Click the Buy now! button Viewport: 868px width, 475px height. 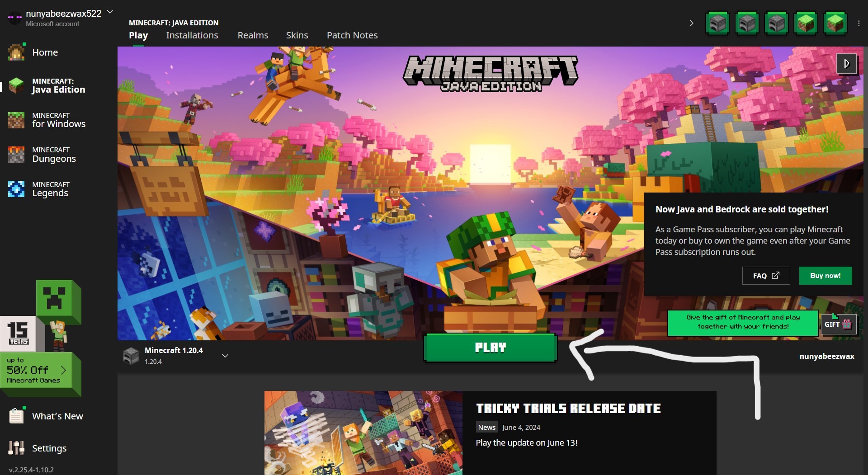(825, 276)
